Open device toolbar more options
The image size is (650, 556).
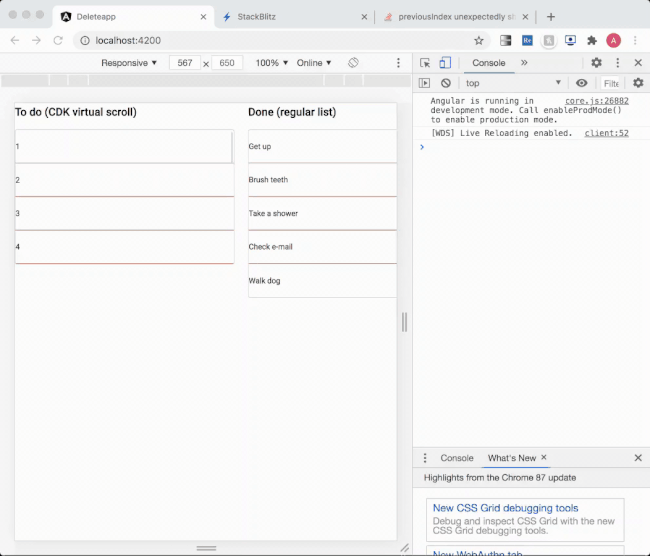point(398,63)
